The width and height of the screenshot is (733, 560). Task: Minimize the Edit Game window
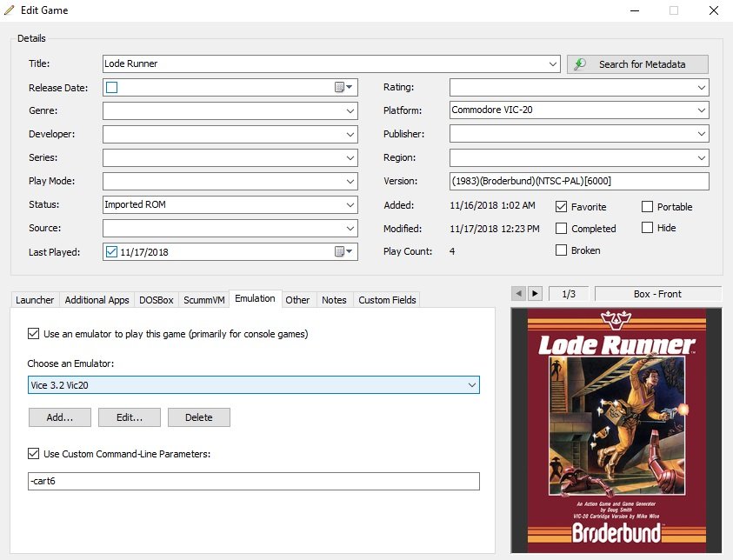(635, 10)
